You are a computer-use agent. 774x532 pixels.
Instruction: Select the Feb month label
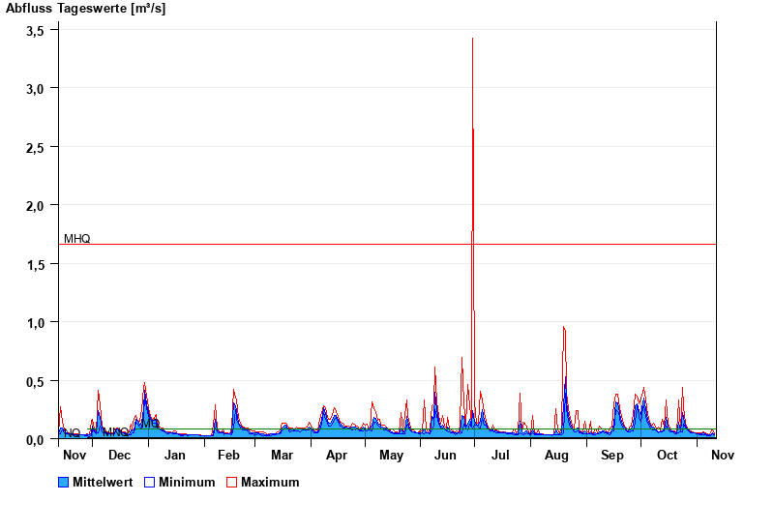coord(228,456)
